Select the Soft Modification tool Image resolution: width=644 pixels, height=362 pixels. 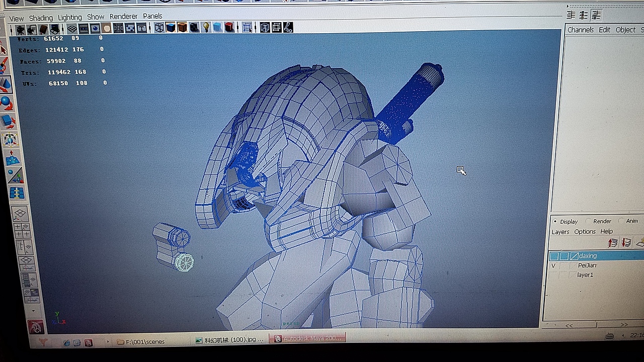[x=12, y=158]
